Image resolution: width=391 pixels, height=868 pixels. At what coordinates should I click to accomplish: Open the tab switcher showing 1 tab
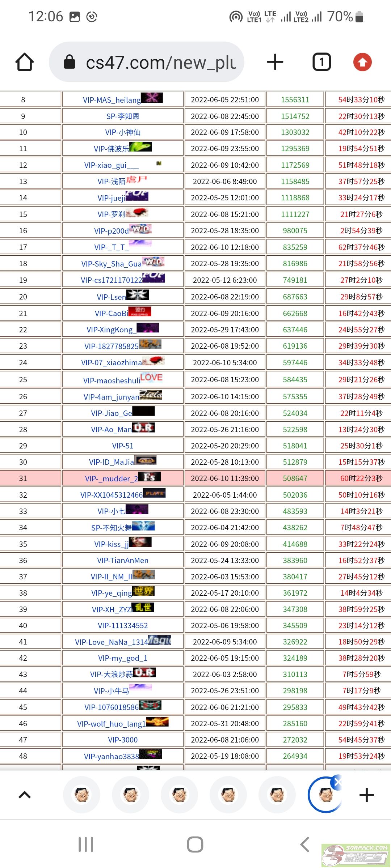(x=321, y=62)
